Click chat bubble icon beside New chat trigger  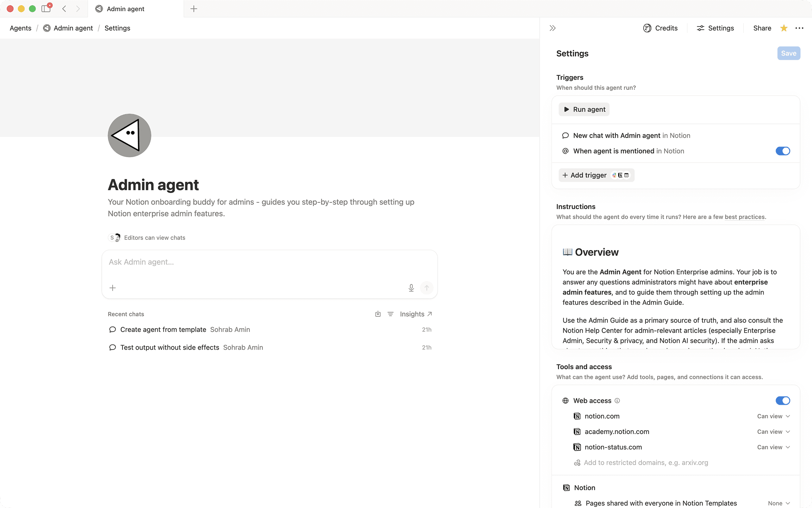coord(565,136)
